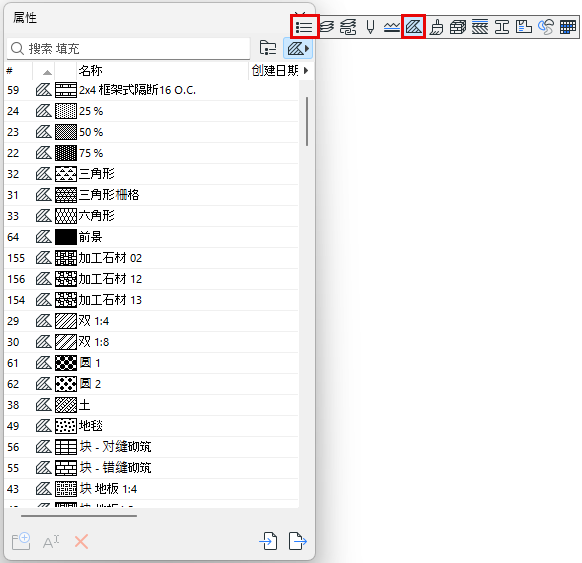Open the Layer Combinations icon
This screenshot has width=582, height=563.
point(348,27)
